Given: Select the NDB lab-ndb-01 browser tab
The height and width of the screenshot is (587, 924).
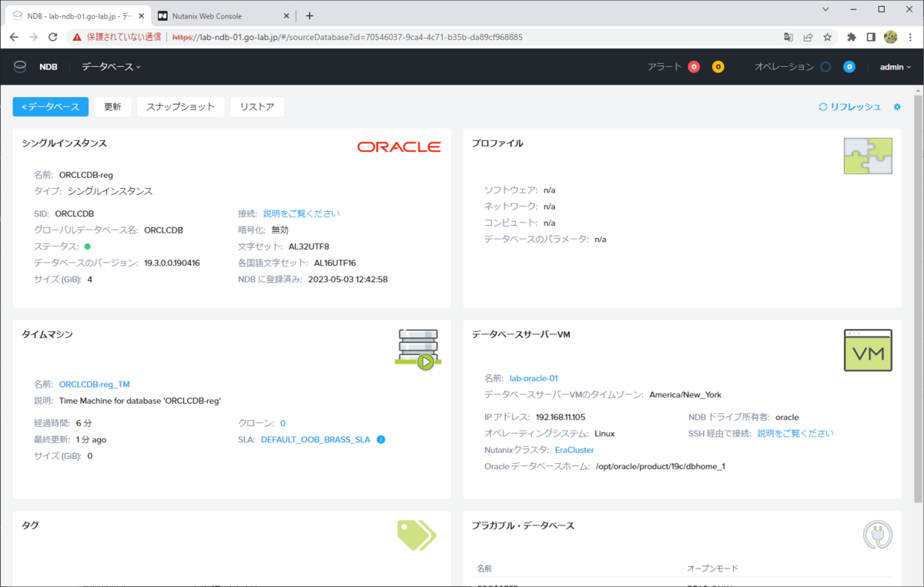Looking at the screenshot, I should click(x=77, y=15).
